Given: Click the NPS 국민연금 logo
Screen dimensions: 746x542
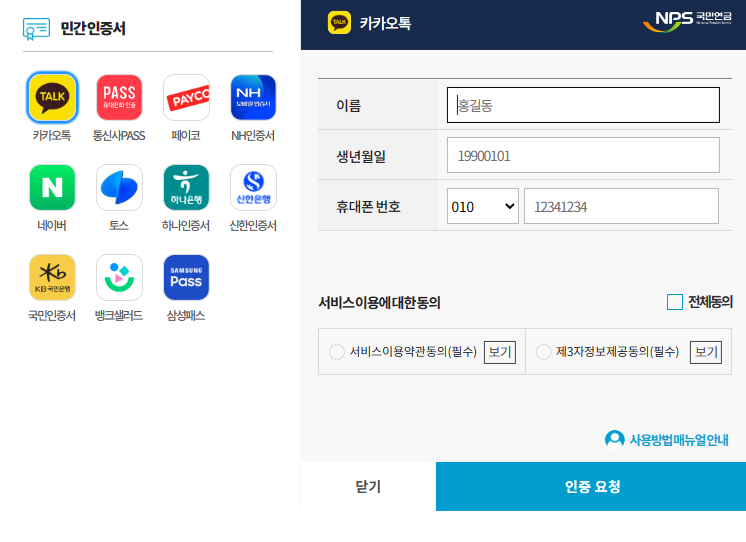Looking at the screenshot, I should pos(687,21).
